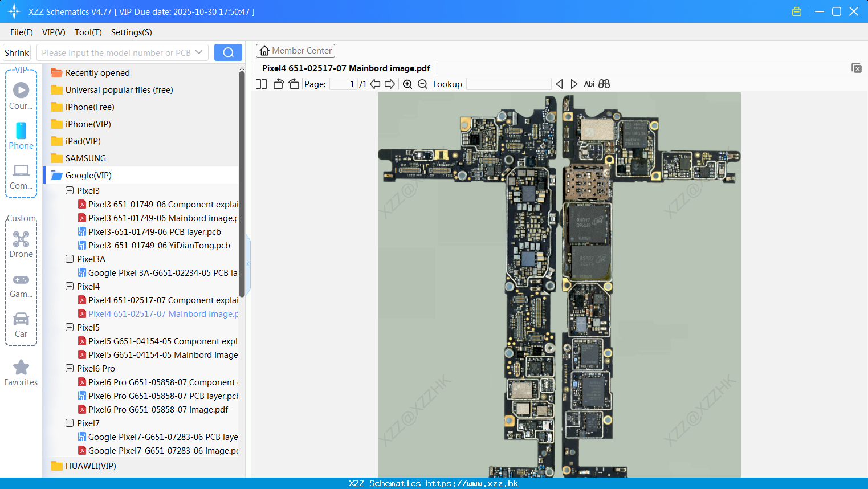The image size is (868, 489).
Task: Click the yellow briefcase icon in title bar
Action: click(x=797, y=11)
